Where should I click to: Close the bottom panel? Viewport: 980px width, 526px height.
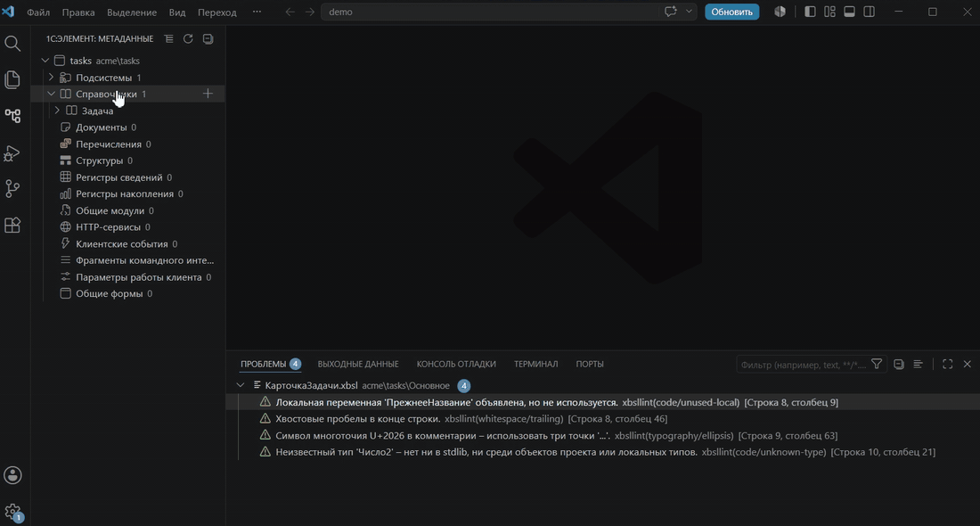coord(967,364)
